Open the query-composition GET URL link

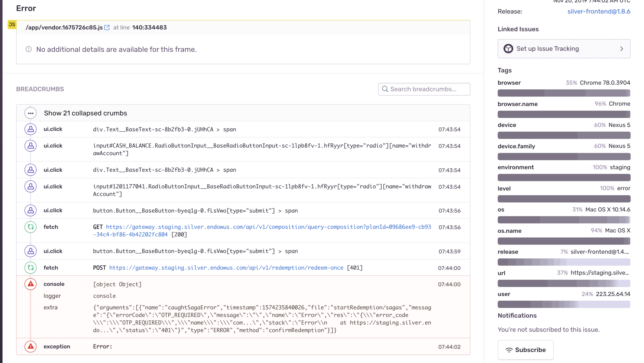268,227
